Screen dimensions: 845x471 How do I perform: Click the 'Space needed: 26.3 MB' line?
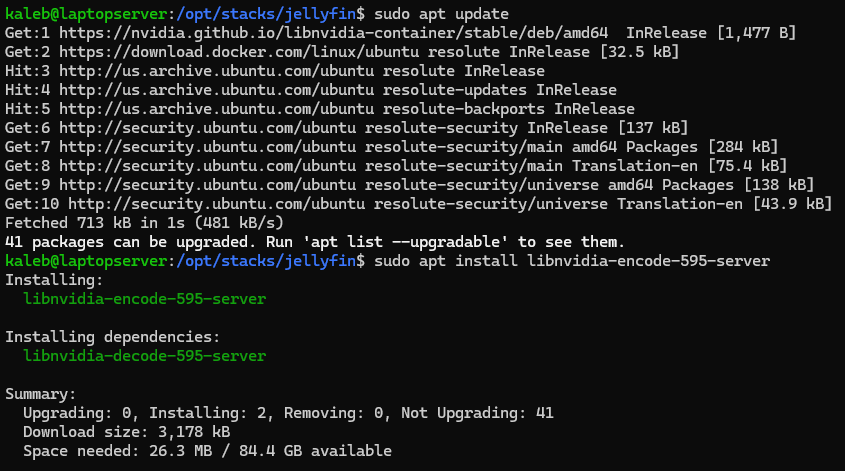tap(207, 451)
